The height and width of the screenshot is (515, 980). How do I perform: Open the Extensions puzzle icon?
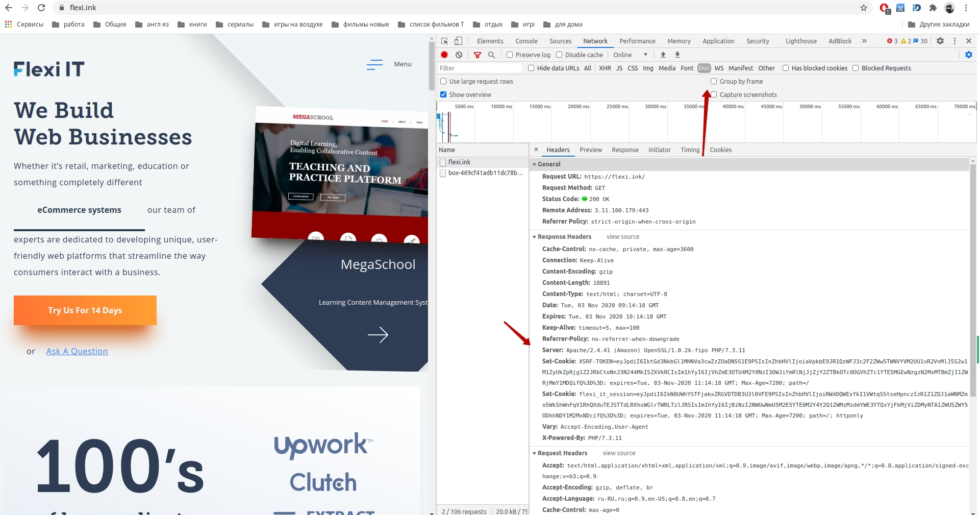coord(933,8)
